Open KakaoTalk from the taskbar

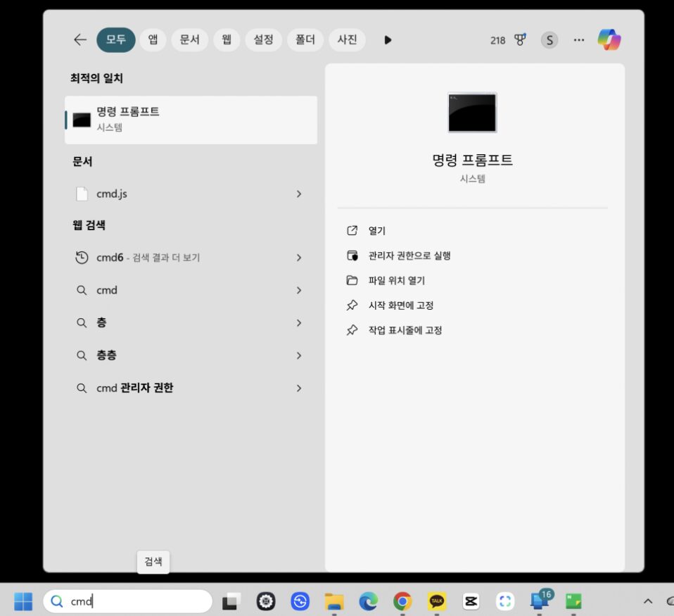[437, 601]
